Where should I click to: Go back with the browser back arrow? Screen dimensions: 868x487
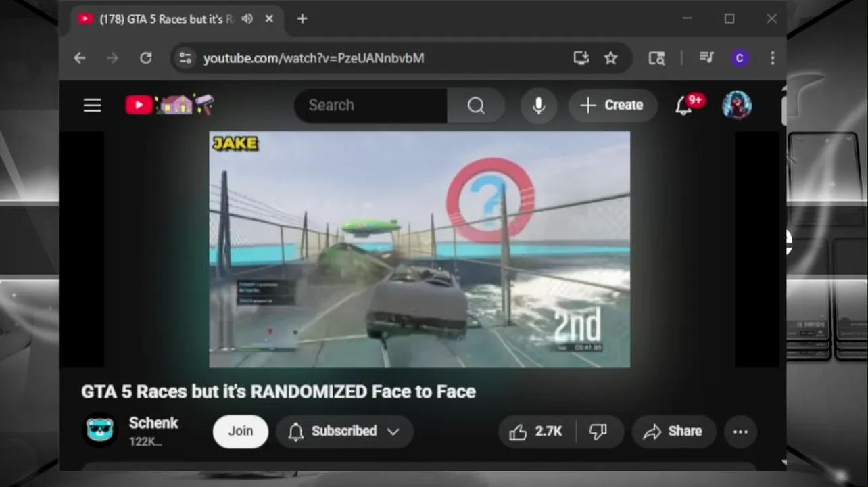click(x=80, y=58)
